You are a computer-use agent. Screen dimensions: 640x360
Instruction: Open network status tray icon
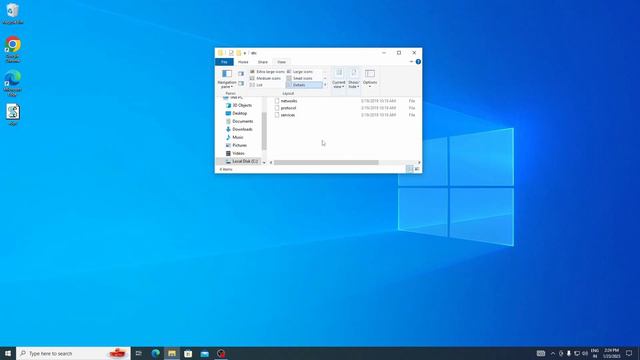click(577, 353)
